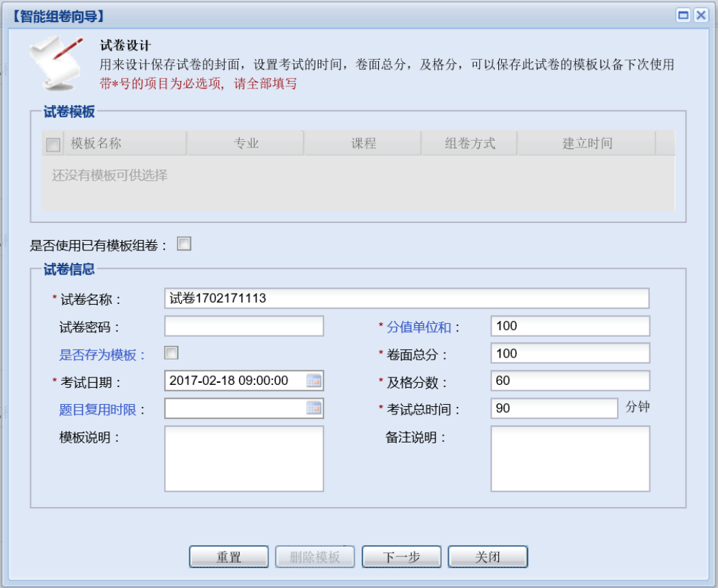Toggle the select-all checkbox in template table header
The width and height of the screenshot is (718, 588).
52,144
